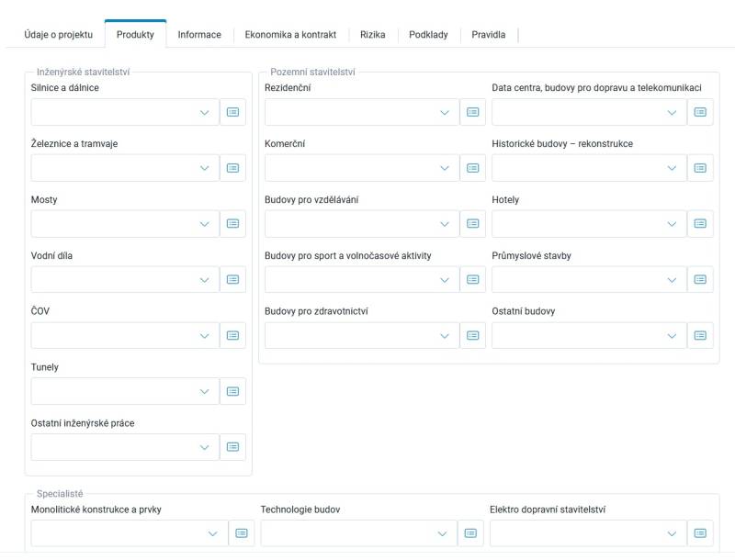Switch to the Informace tab

199,35
